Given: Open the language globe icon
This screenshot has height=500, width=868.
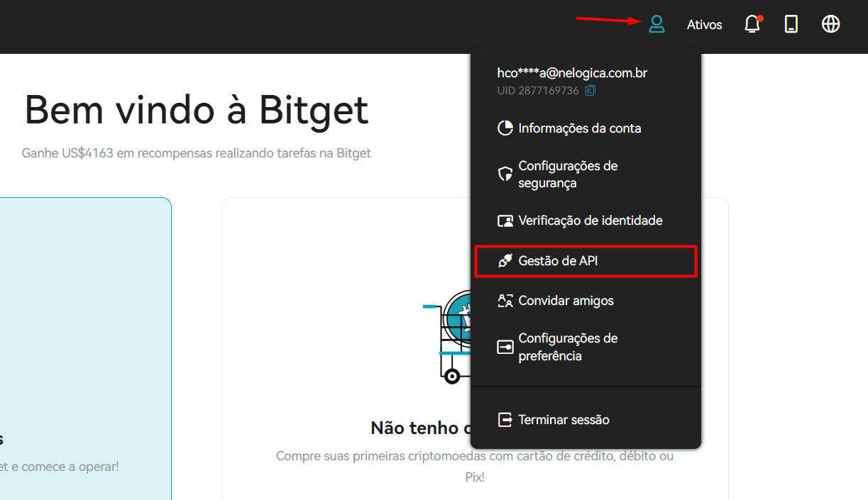Looking at the screenshot, I should (830, 24).
